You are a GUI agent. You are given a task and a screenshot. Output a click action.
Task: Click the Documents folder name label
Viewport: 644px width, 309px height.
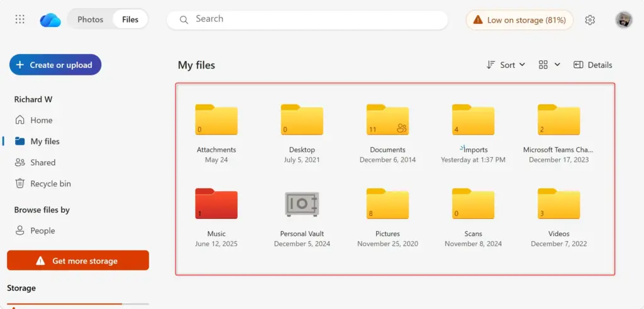(387, 150)
